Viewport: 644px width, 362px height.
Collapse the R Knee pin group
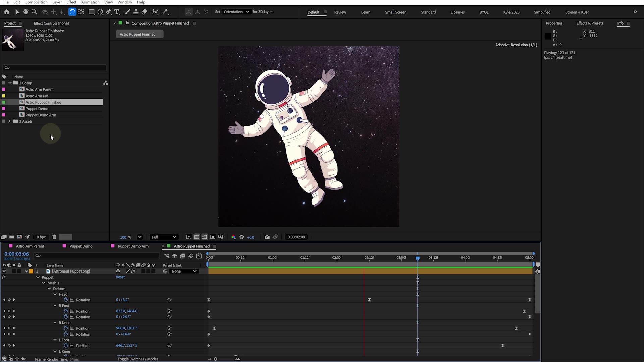point(55,323)
